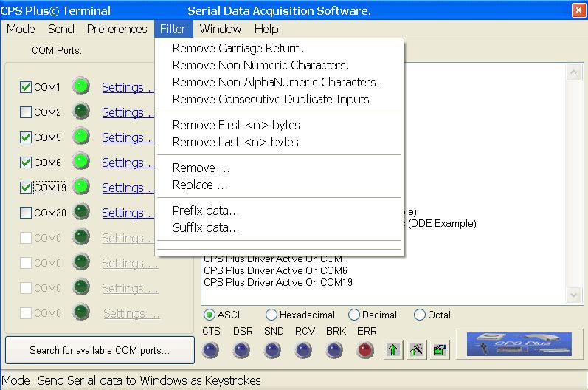Click the log scrollbar up arrow
588x390 pixels.
(x=573, y=72)
